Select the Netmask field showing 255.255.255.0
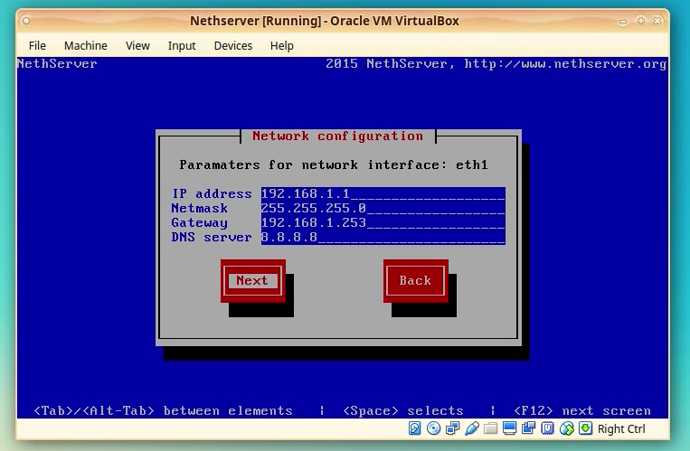The width and height of the screenshot is (690, 451). (x=383, y=208)
